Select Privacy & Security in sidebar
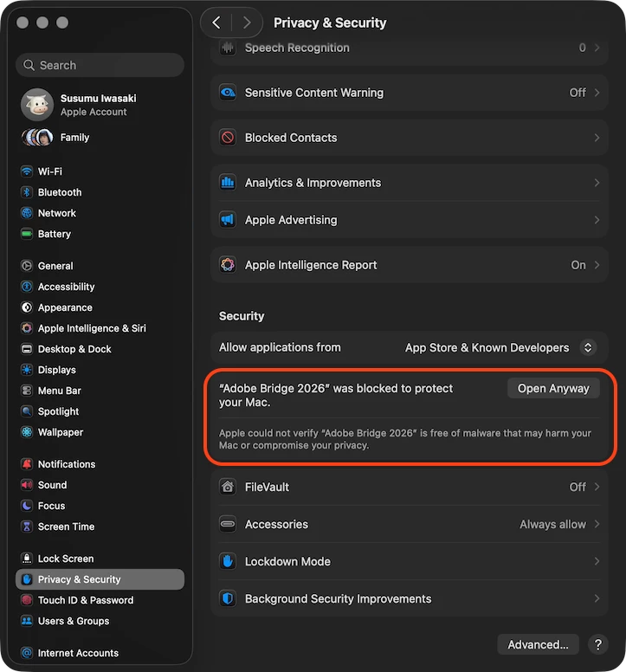The image size is (626, 672). click(x=100, y=579)
